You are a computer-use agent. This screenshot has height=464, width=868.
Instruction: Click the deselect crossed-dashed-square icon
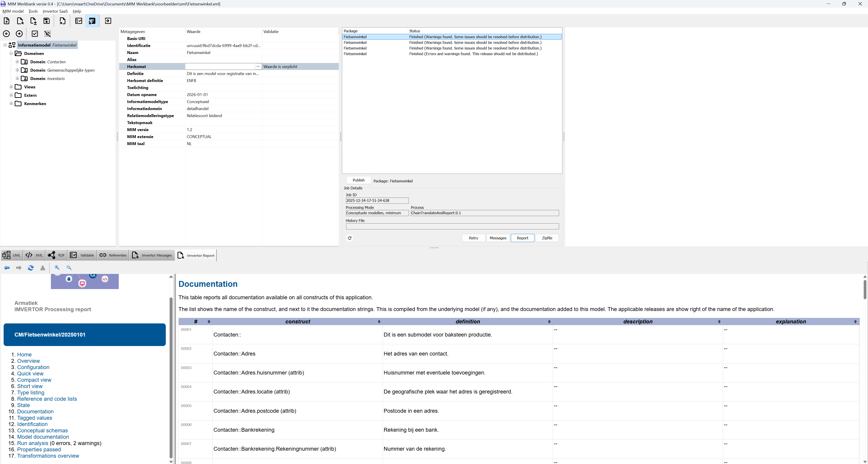pos(47,34)
